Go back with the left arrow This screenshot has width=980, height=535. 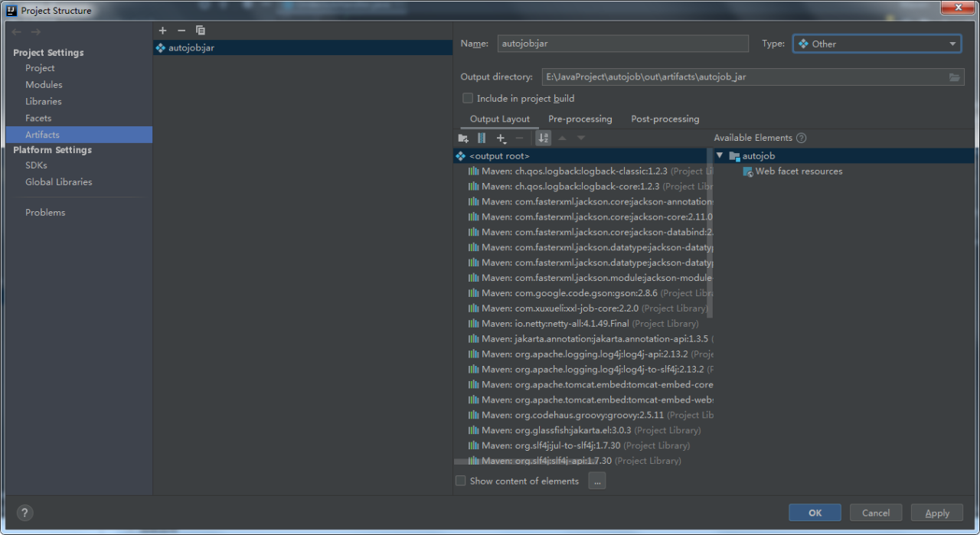point(17,31)
